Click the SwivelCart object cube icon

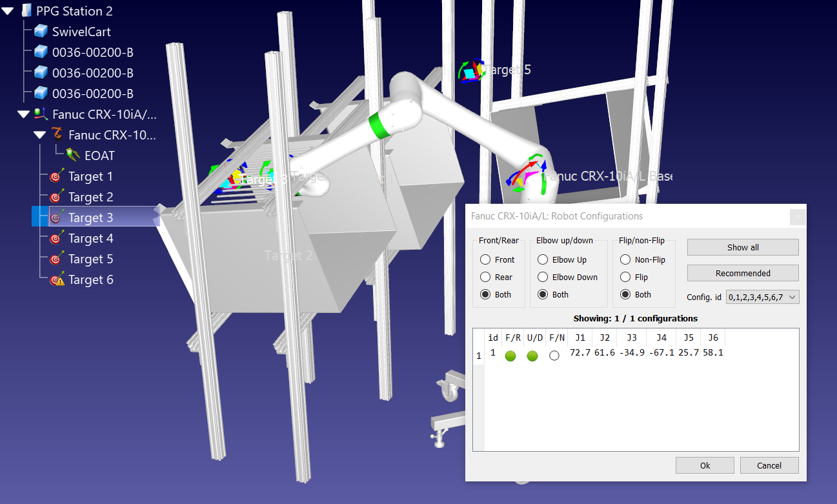pos(41,32)
